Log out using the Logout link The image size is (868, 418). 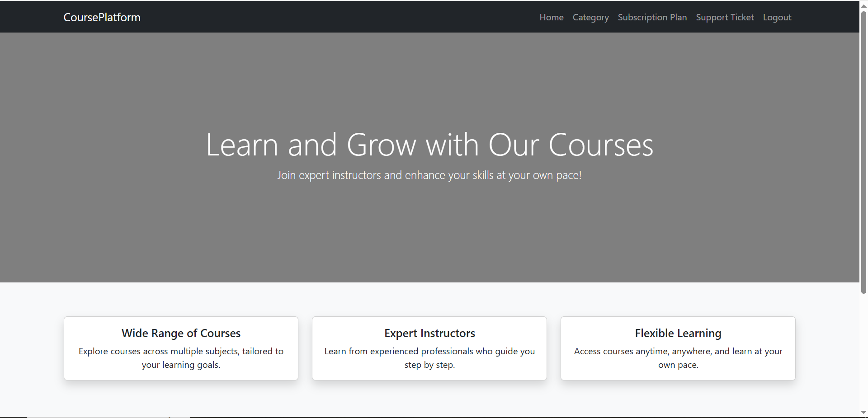(777, 17)
